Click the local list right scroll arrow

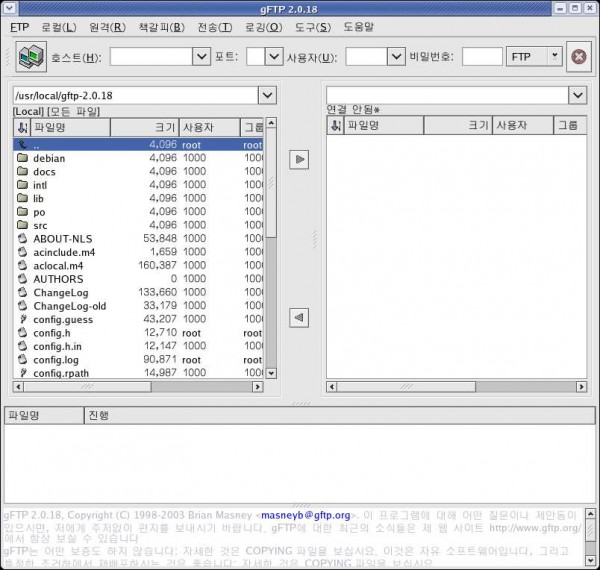click(258, 387)
